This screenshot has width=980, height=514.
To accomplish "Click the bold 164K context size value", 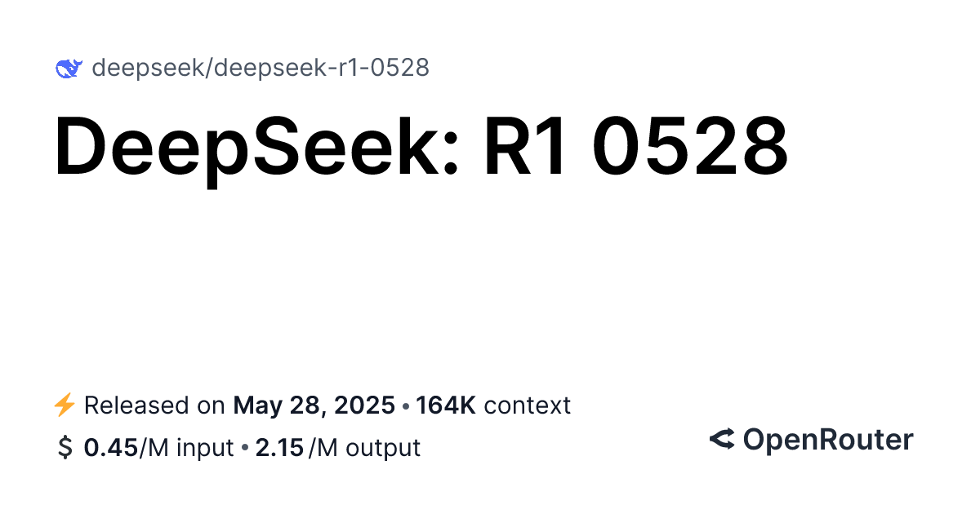I will coord(446,405).
